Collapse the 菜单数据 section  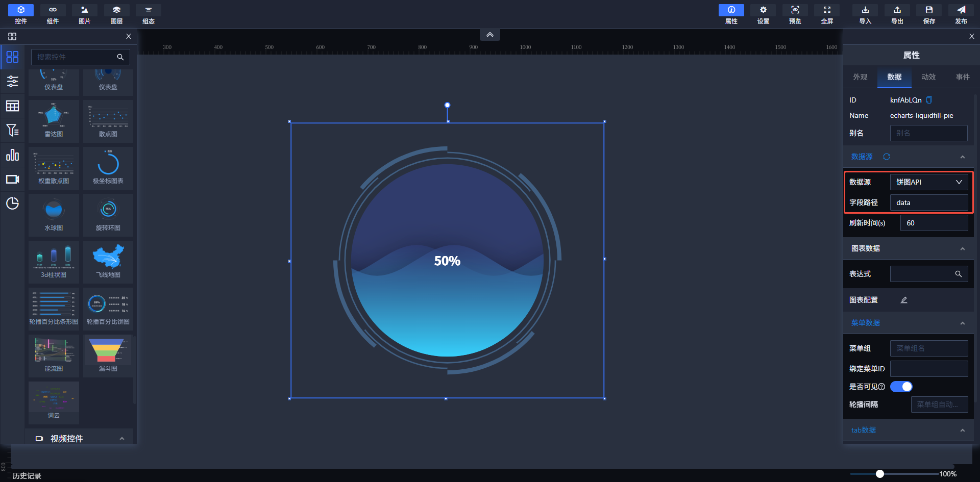(x=962, y=323)
